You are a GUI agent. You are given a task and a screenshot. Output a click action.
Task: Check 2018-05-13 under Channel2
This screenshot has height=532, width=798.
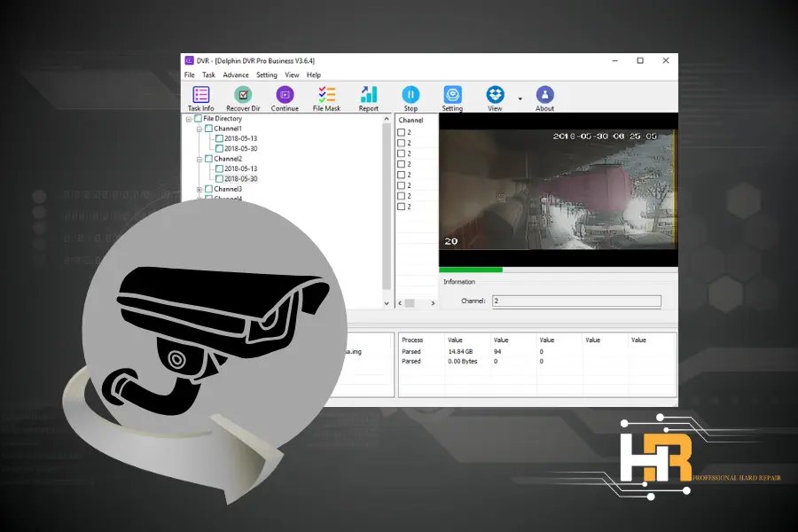tap(219, 168)
